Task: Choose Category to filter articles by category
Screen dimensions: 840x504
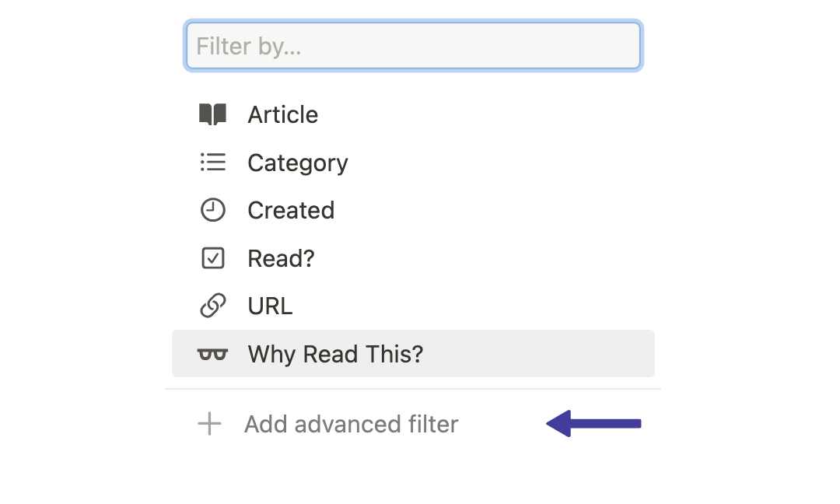Action: point(297,163)
